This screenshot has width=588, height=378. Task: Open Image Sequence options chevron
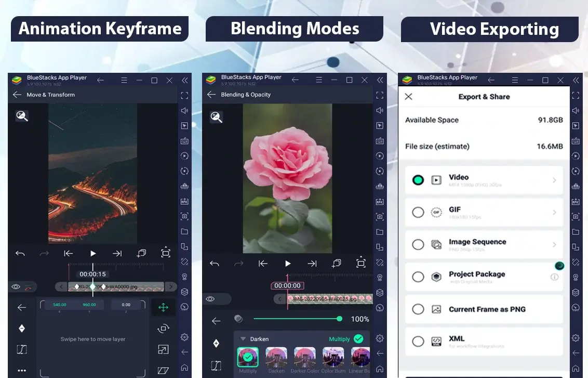(554, 245)
